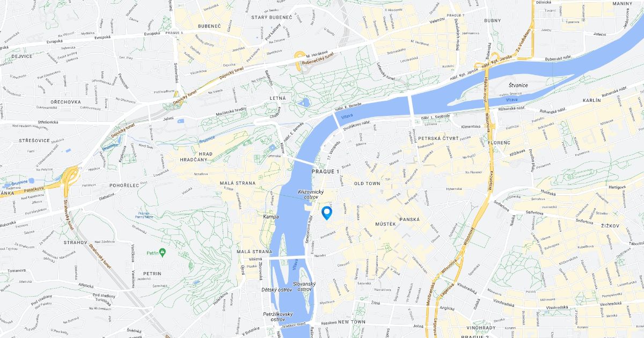Screen dimensions: 644x338
Task: Select the green Petřín park icon
Action: click(x=163, y=252)
